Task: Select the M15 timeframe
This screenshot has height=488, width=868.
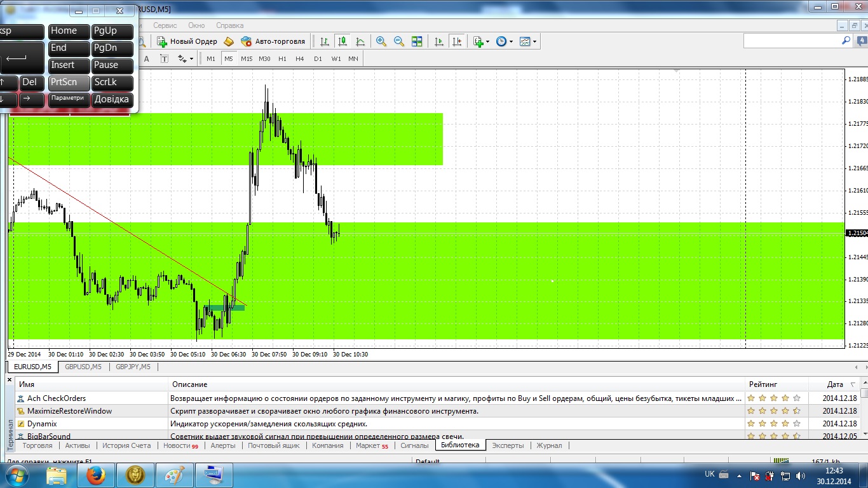Action: [x=247, y=58]
